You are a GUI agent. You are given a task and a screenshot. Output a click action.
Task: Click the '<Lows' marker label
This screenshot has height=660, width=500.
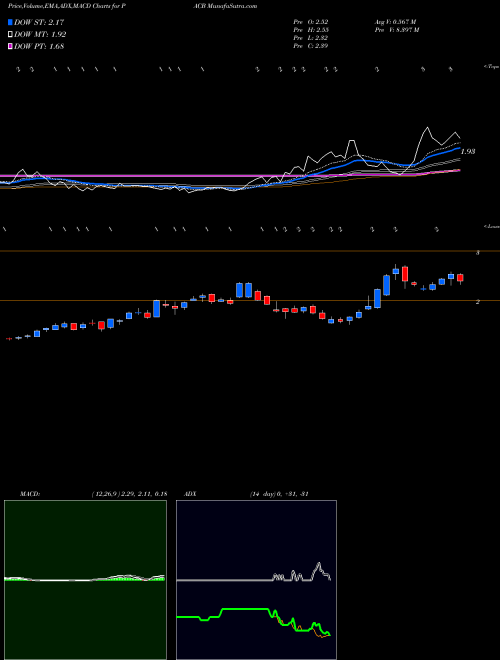(492, 226)
